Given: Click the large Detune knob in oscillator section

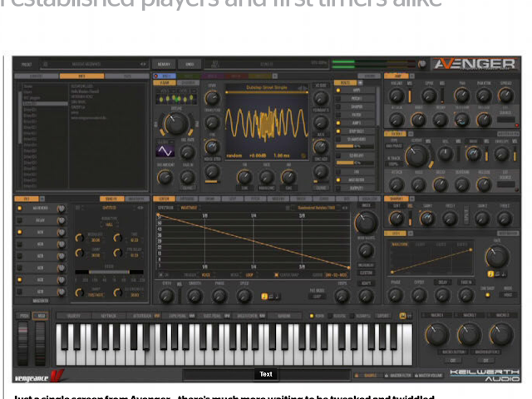Looking at the screenshot, I should pos(175,124).
